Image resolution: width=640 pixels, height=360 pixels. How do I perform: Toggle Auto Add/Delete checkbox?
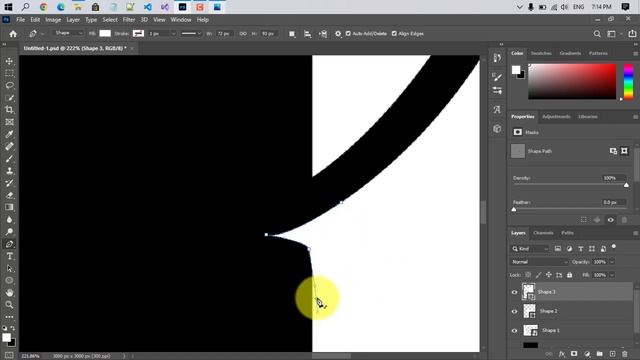point(348,34)
